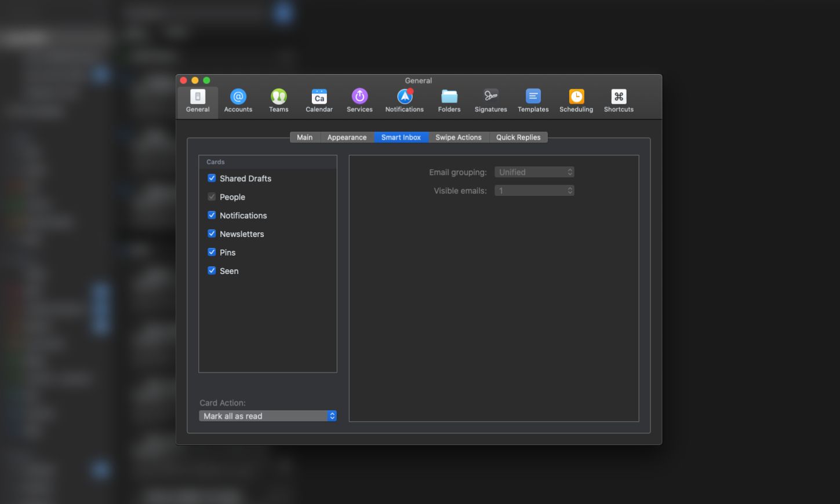Open the Visible emails dropdown

click(x=534, y=191)
